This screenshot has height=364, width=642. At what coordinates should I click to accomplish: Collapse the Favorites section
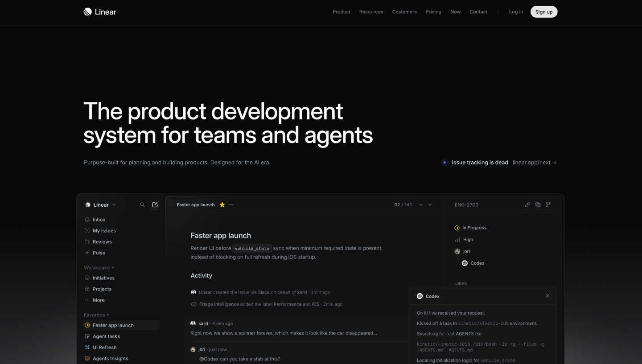(x=97, y=315)
